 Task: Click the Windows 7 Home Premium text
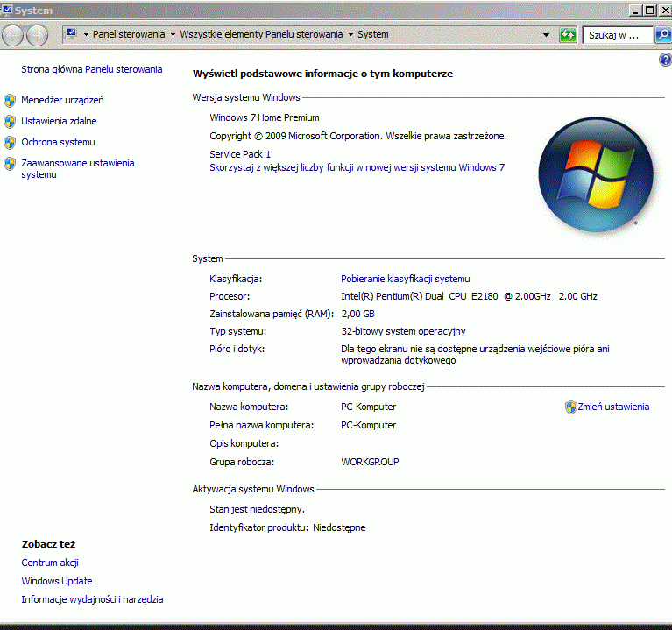coord(265,118)
